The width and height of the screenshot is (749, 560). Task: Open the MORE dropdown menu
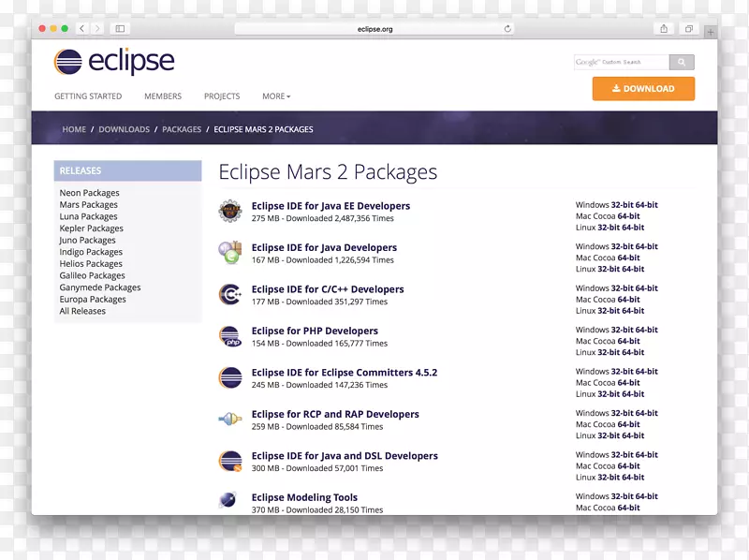(x=275, y=96)
